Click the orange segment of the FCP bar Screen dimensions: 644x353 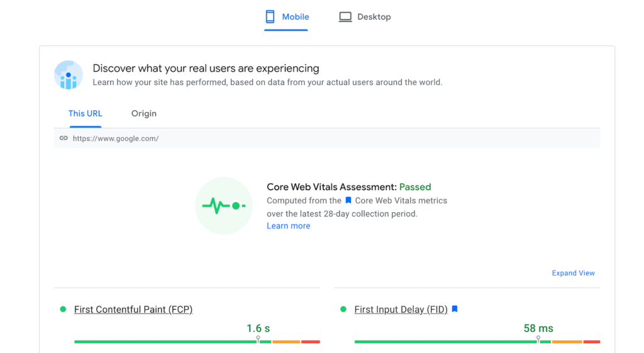click(x=286, y=342)
